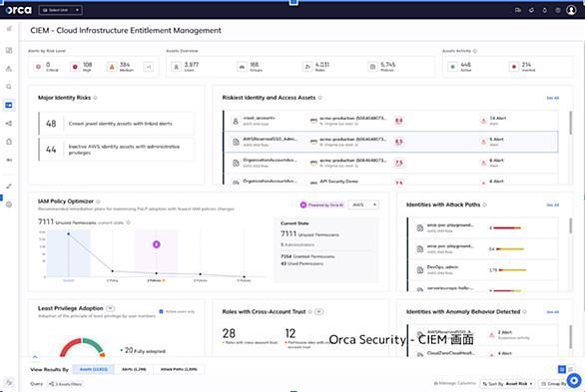The image size is (585, 392).
Task: Click the High alerts red icon
Action: pyautogui.click(x=75, y=67)
